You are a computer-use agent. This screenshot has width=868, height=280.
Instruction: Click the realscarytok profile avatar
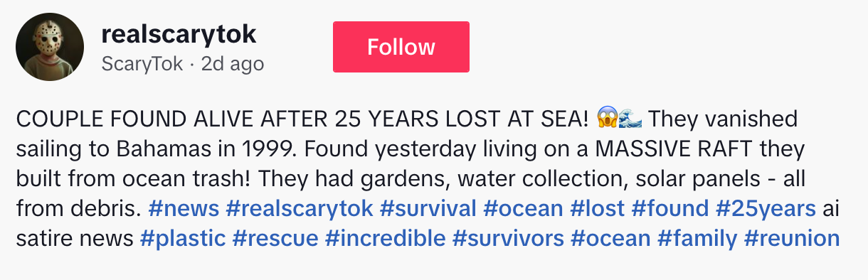coord(50,47)
